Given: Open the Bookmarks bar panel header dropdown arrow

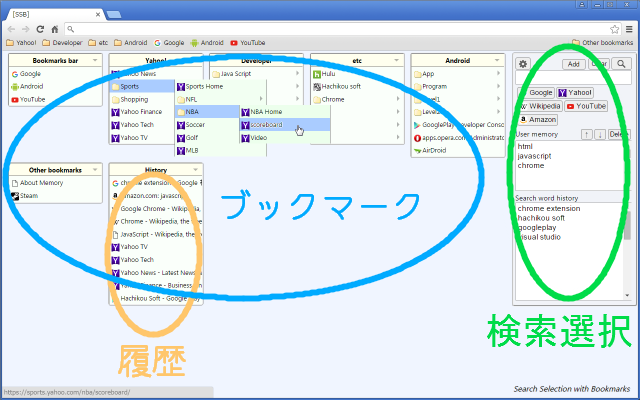Looking at the screenshot, I should coord(95,60).
